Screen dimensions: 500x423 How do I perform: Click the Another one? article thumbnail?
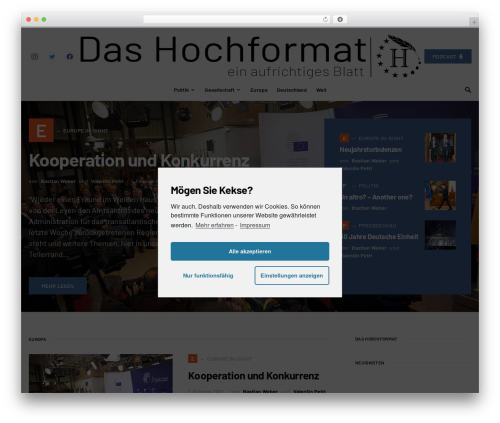pos(440,195)
